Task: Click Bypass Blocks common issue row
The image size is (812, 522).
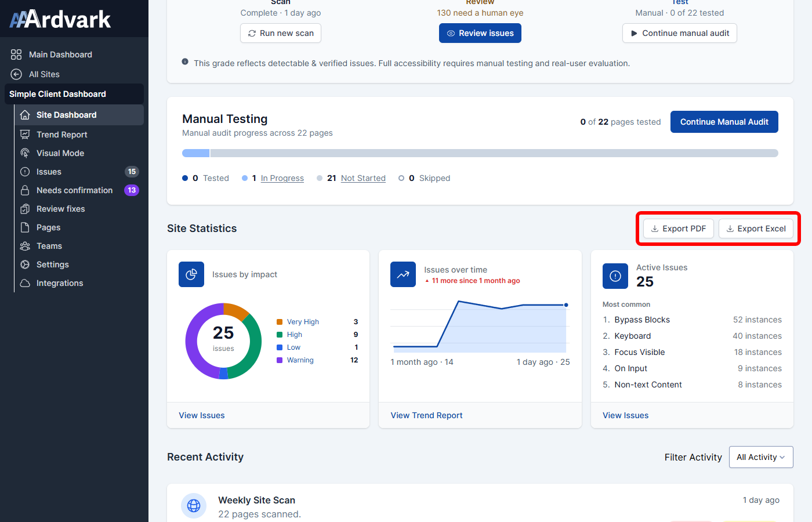Action: pyautogui.click(x=692, y=320)
